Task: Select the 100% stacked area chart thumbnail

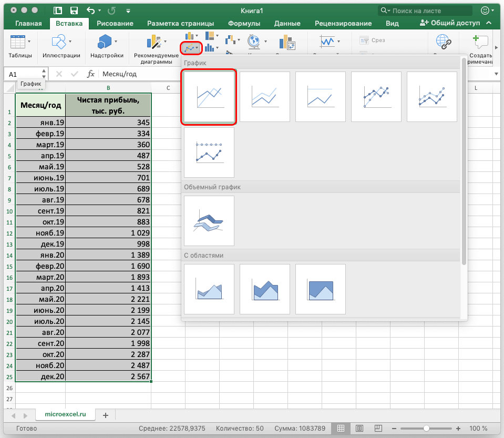Action: [321, 289]
